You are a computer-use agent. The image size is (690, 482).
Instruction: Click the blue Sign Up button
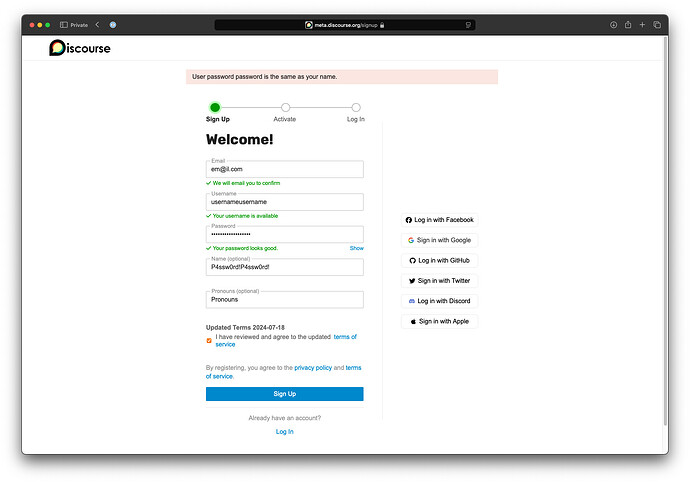[x=285, y=394]
